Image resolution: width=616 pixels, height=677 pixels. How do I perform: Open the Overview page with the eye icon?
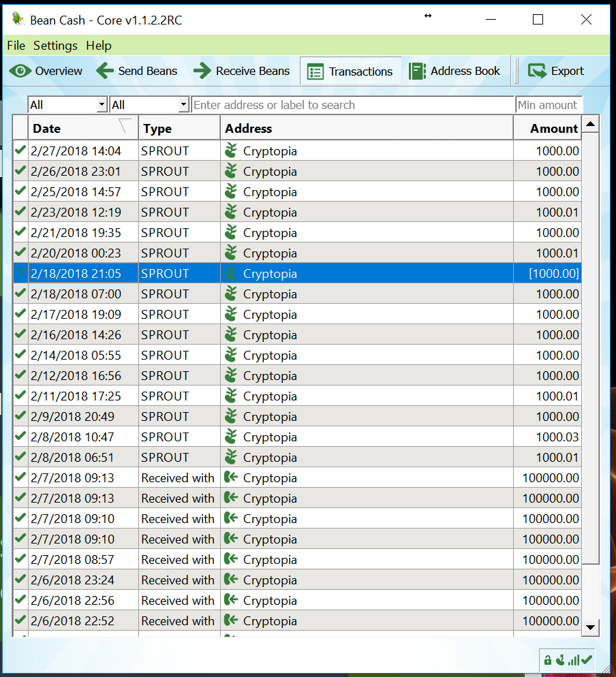click(46, 71)
